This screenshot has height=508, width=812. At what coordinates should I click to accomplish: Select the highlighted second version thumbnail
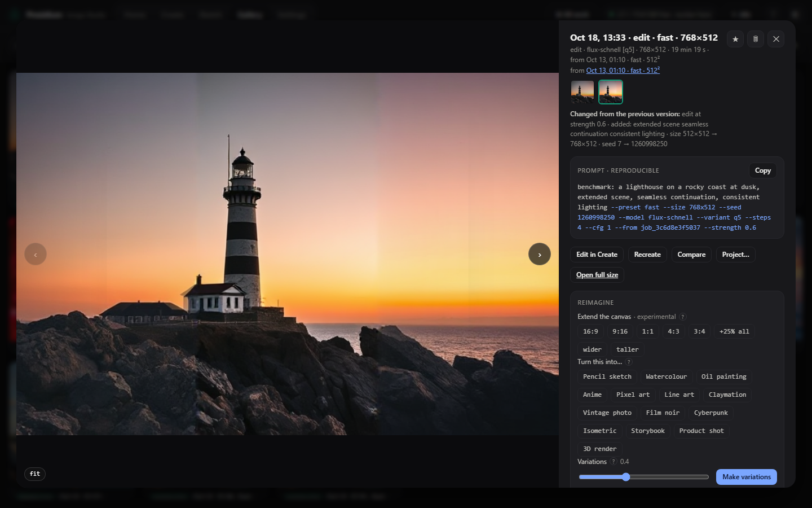coord(611,92)
